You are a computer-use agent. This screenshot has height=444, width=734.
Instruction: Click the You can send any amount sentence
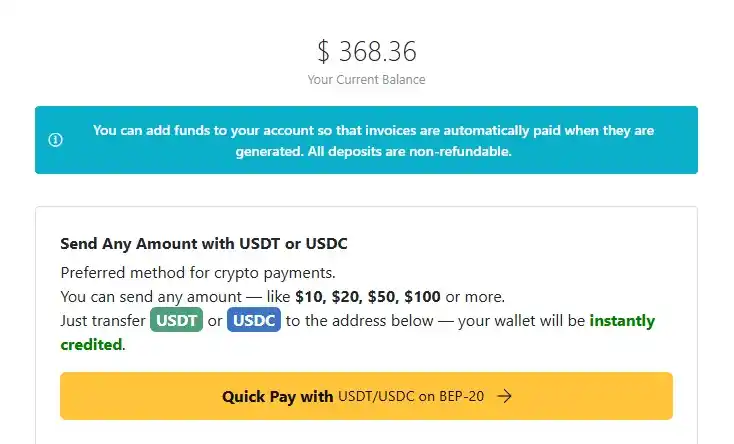coord(283,296)
